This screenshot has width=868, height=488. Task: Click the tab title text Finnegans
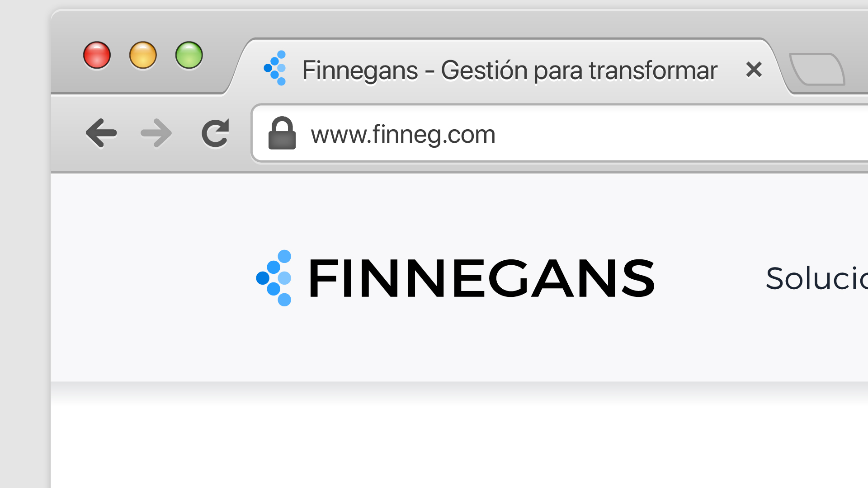click(360, 70)
